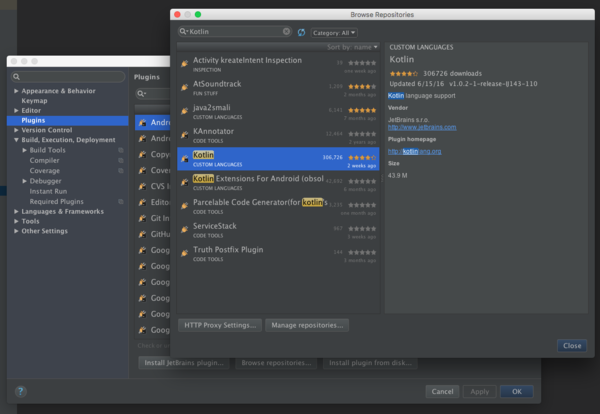Select Keymap in the Settings tree
This screenshot has width=600, height=414.
pyautogui.click(x=34, y=101)
